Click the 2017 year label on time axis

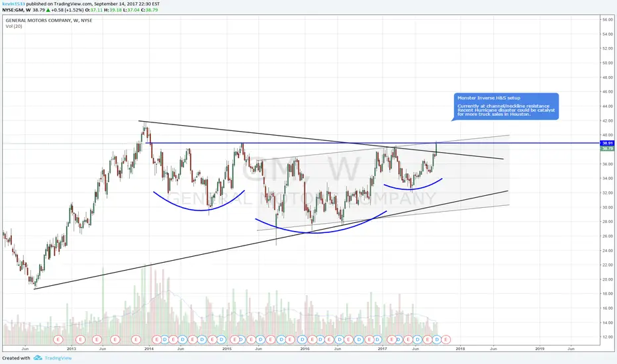tap(383, 349)
